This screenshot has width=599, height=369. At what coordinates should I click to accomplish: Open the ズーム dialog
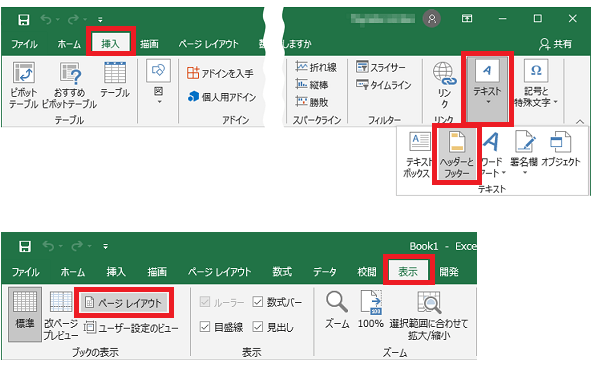click(337, 309)
